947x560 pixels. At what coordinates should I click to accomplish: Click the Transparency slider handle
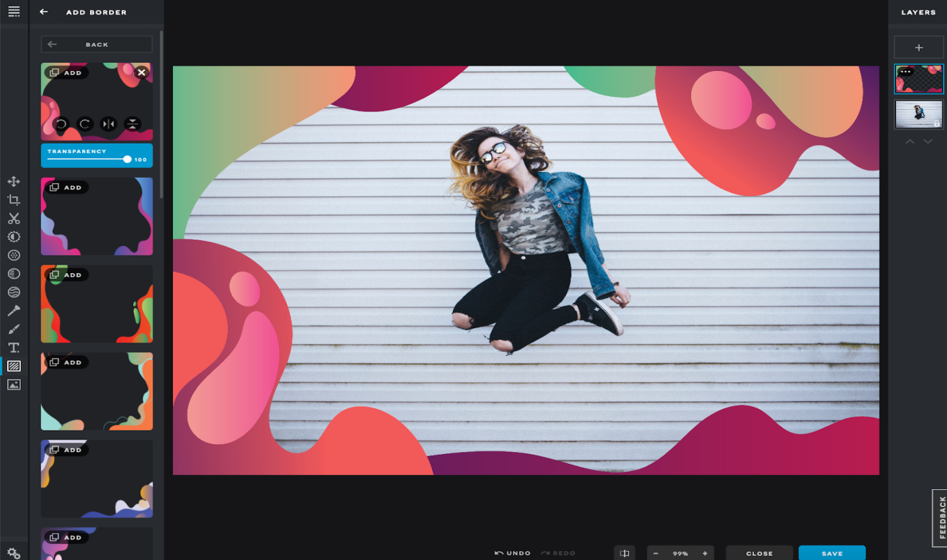click(x=128, y=159)
